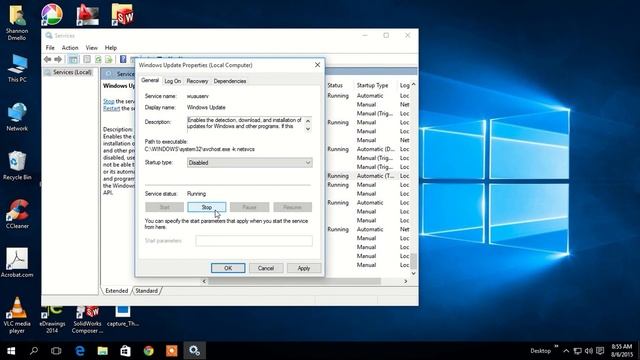Switch to the Recovery tab
This screenshot has height=360, width=640.
(x=197, y=81)
